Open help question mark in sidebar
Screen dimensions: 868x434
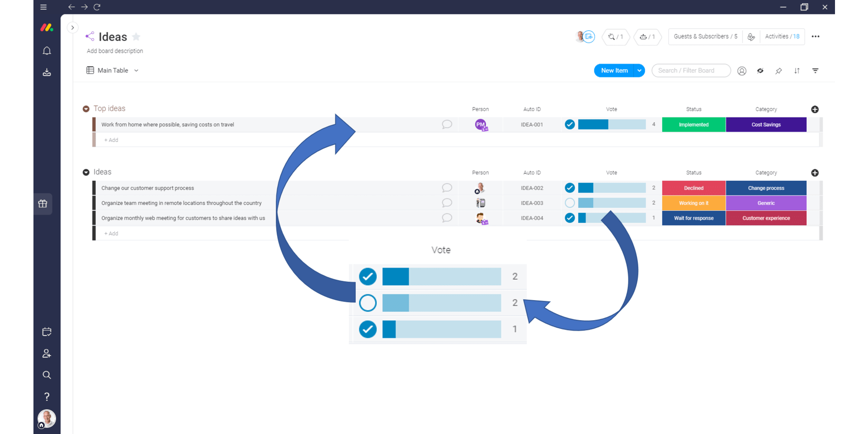(47, 396)
